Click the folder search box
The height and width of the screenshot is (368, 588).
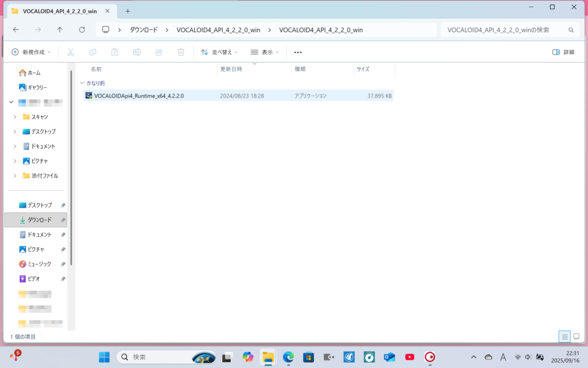click(504, 30)
